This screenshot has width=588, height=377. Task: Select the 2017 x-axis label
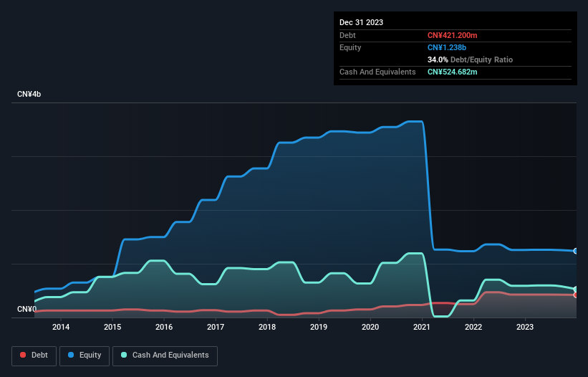point(216,327)
